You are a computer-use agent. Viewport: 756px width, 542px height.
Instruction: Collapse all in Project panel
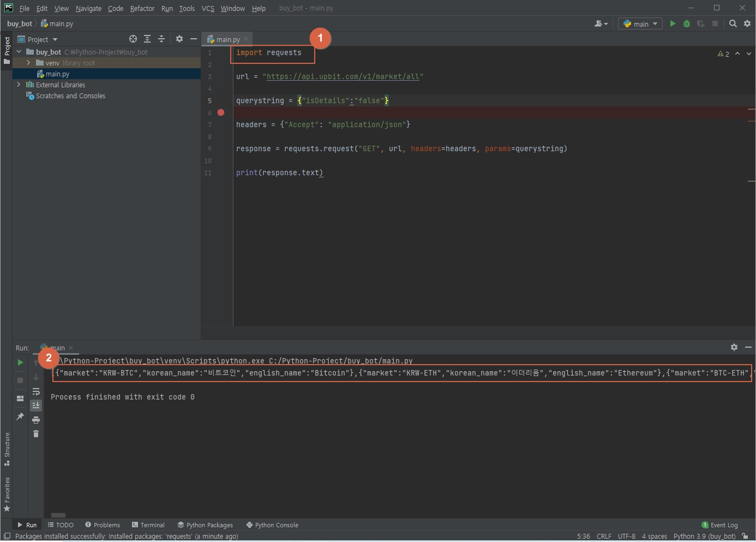[x=161, y=39]
